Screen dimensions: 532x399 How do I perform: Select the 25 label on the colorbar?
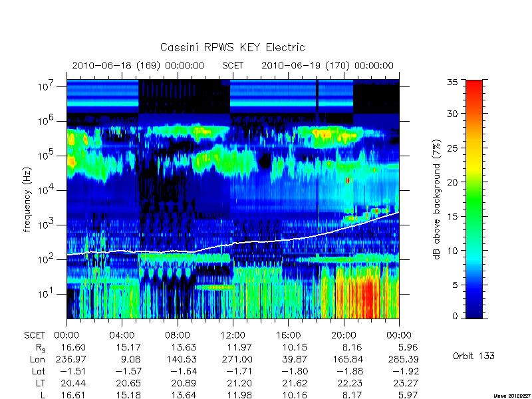coord(452,148)
